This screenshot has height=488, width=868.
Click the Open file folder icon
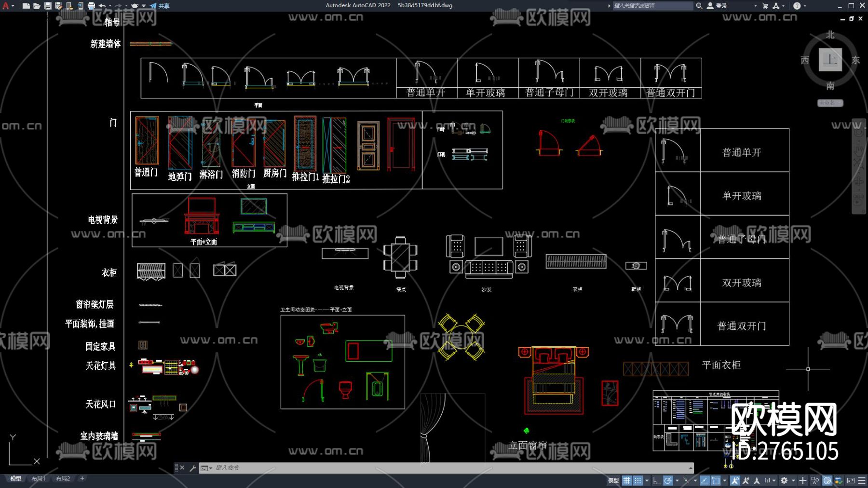click(x=37, y=6)
